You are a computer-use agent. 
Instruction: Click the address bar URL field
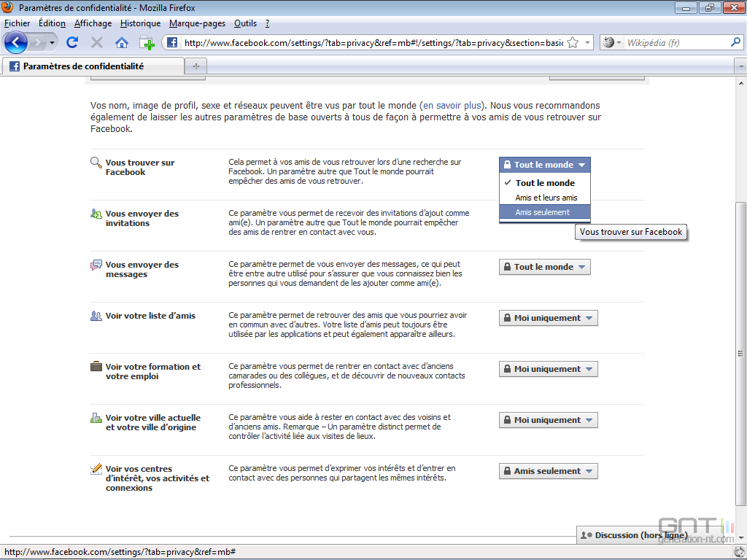(373, 43)
